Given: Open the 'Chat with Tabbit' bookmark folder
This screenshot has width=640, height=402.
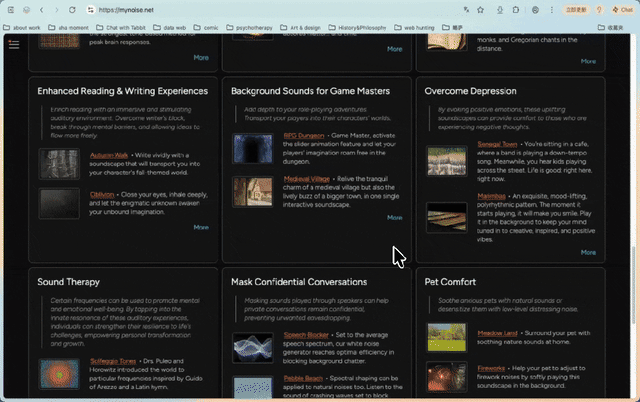Looking at the screenshot, I should pos(121,28).
